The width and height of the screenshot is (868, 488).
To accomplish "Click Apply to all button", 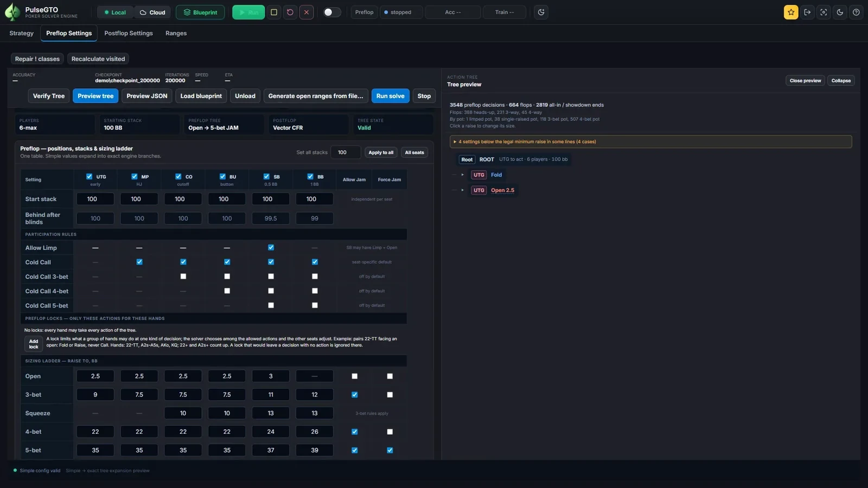I will click(381, 152).
